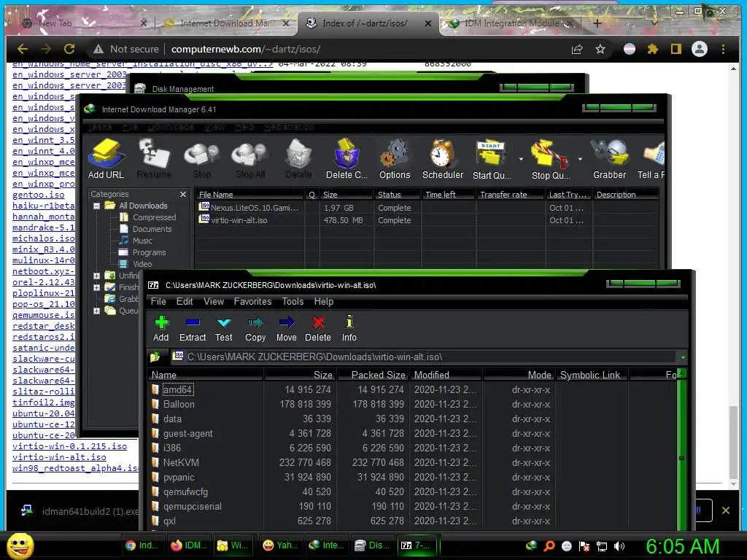
Task: Select the Music category in IDM
Action: coord(136,241)
